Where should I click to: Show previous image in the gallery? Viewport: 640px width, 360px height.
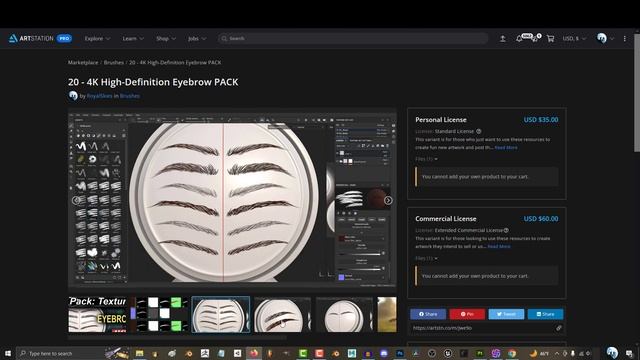(x=76, y=200)
